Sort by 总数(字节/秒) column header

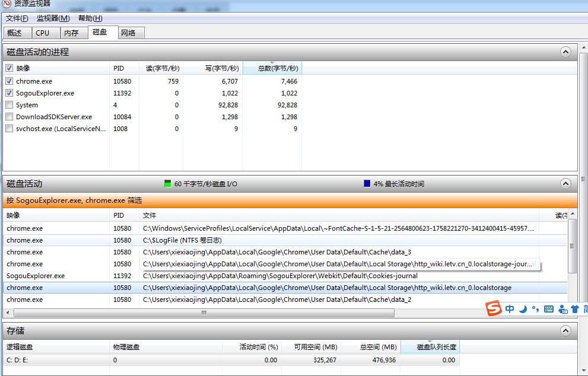pos(272,68)
